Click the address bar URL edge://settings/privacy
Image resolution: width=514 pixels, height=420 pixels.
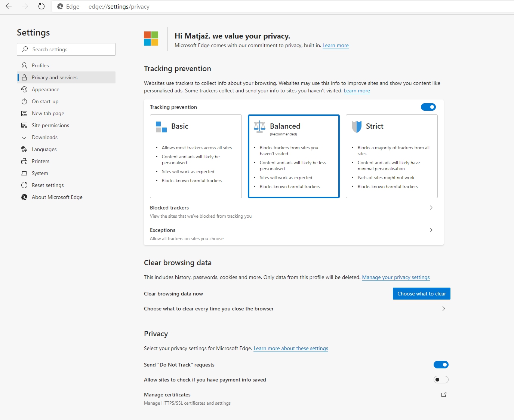pos(119,7)
